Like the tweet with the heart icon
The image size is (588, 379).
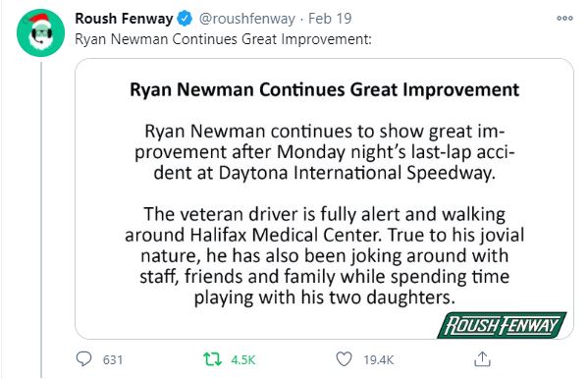(x=344, y=359)
